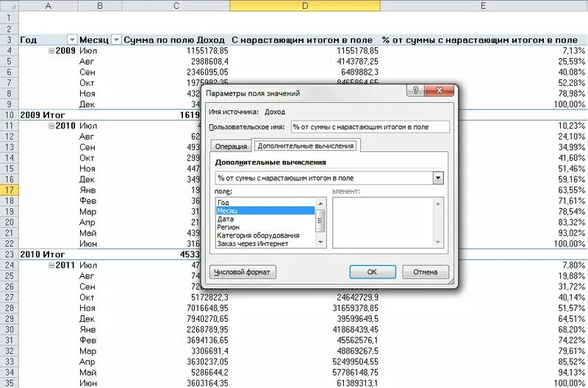Viewport: 588px width, 388px height.
Task: Close the value field settings dialog
Action: coord(439,90)
